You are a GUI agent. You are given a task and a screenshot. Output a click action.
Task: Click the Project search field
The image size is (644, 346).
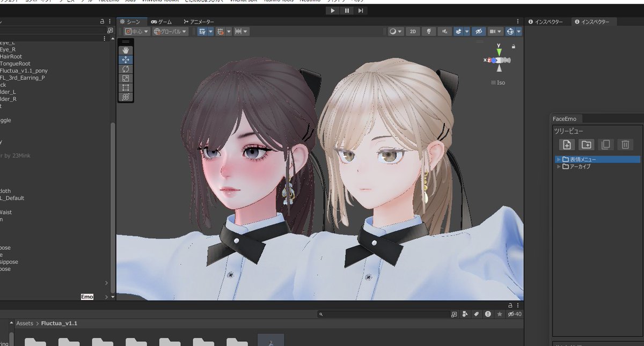point(383,314)
